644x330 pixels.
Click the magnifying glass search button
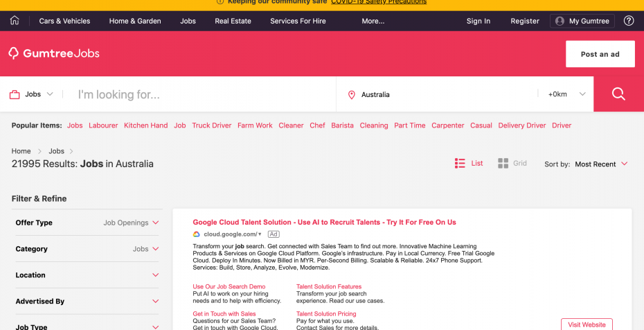click(x=618, y=94)
